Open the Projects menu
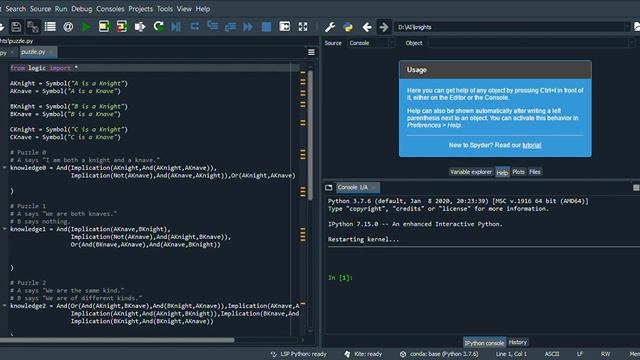This screenshot has width=640, height=360. point(140,9)
